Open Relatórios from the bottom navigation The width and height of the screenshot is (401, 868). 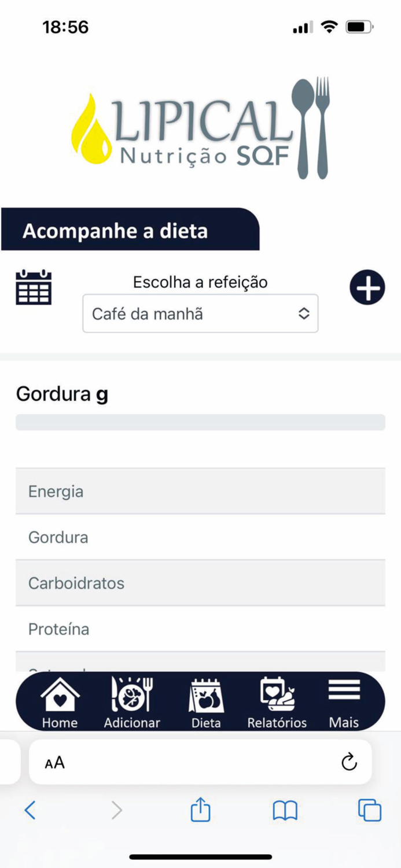277,700
